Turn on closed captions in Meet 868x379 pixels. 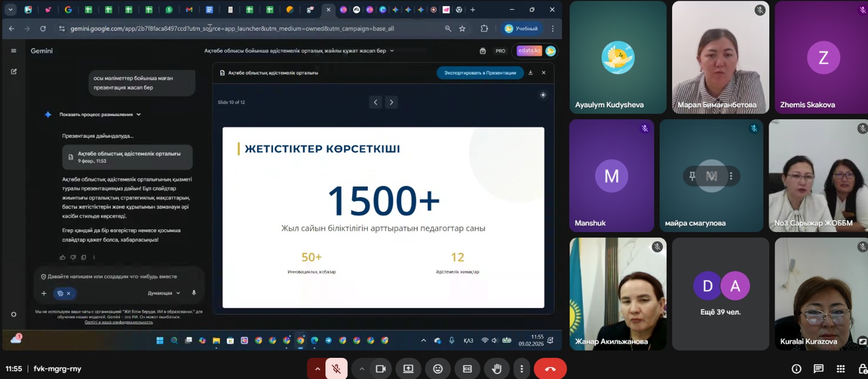(467, 369)
